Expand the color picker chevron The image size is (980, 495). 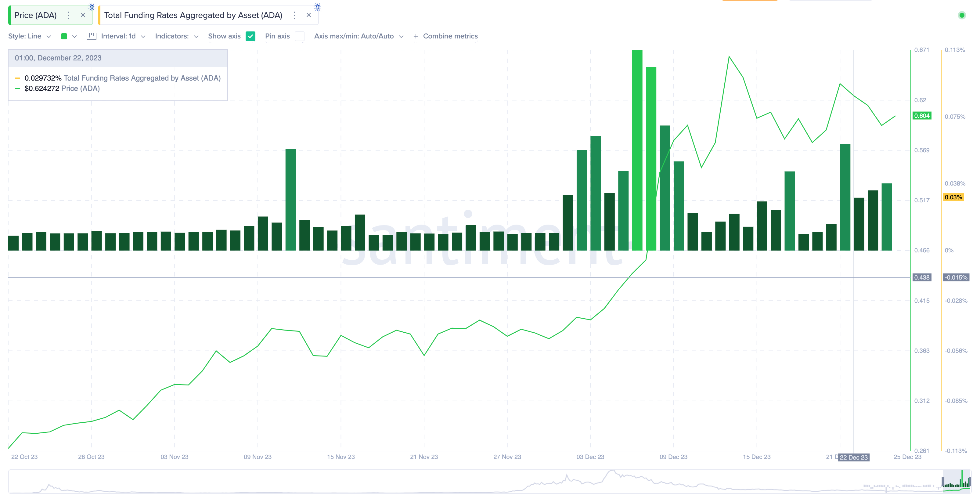pos(74,37)
